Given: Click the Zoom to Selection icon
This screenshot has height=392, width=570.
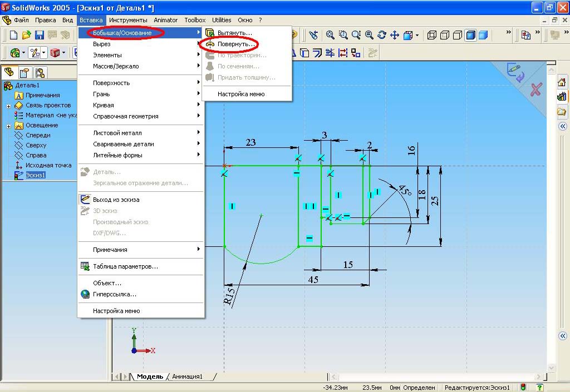Looking at the screenshot, I should tap(369, 35).
